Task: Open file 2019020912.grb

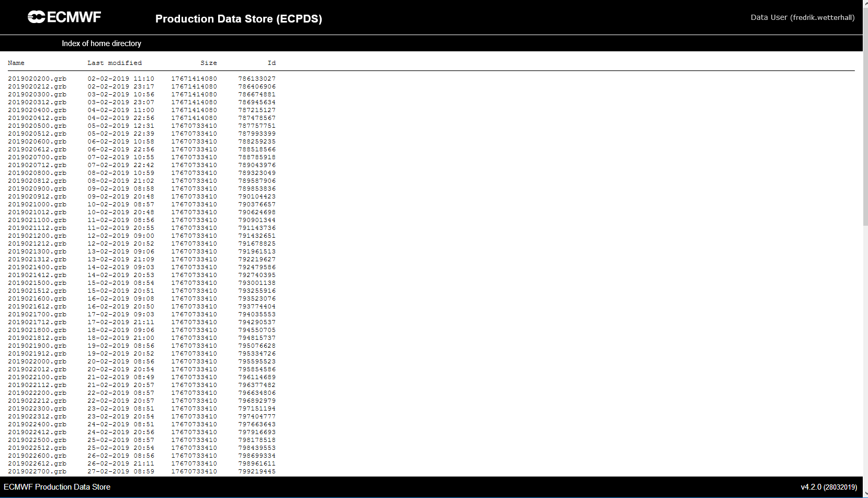Action: (37, 196)
